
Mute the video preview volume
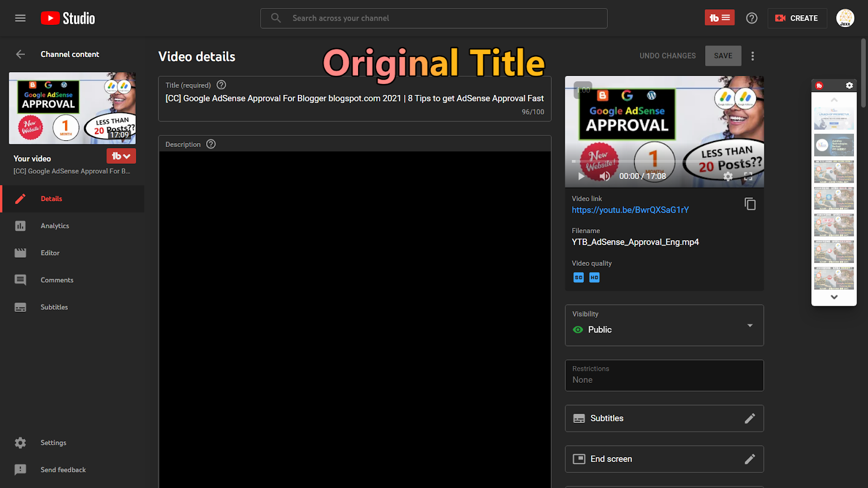click(605, 176)
